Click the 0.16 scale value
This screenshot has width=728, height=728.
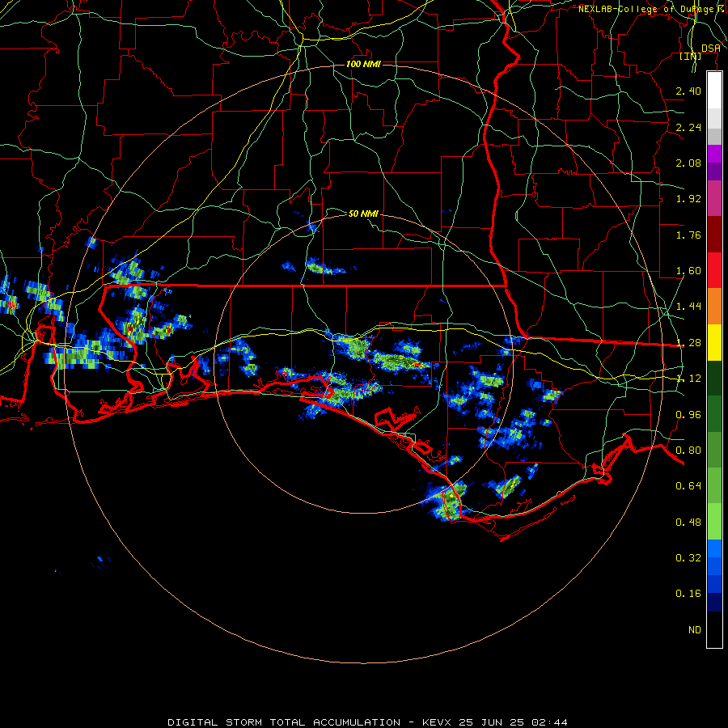(x=688, y=594)
